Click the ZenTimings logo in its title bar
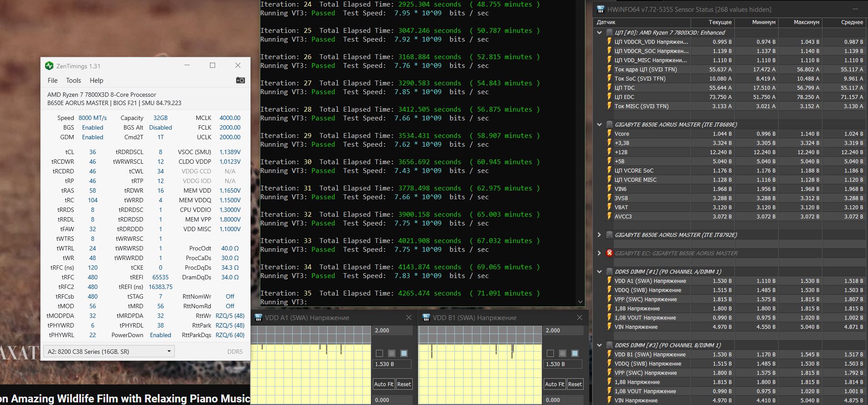Image resolution: width=868 pixels, height=405 pixels. 49,66
